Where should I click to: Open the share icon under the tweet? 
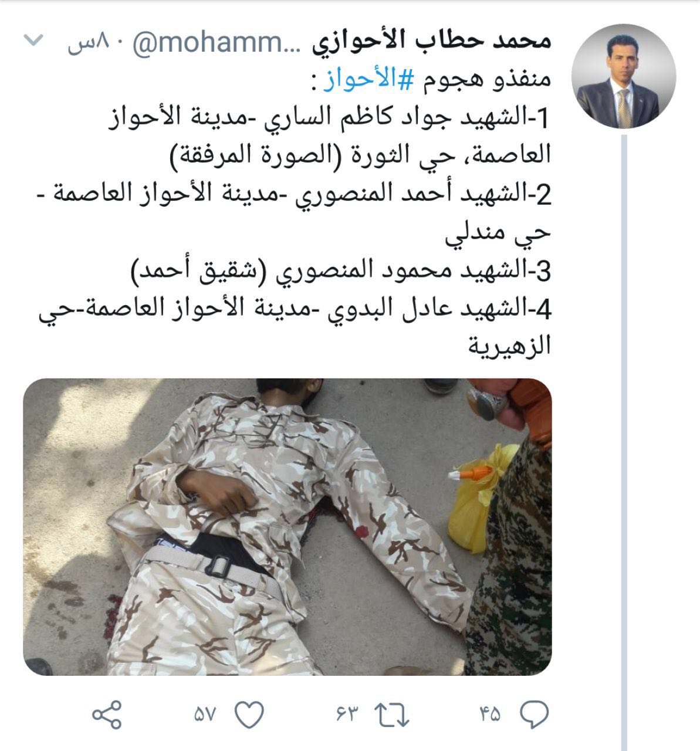coord(107,715)
